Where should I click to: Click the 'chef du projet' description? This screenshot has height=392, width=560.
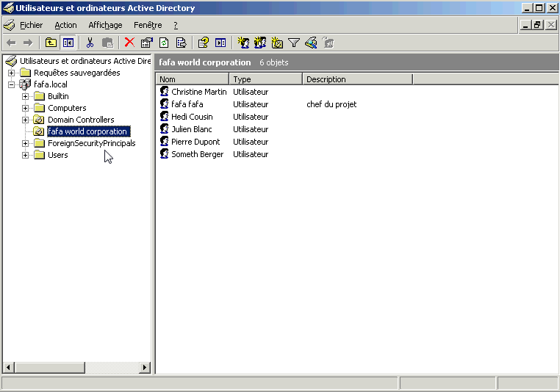(x=331, y=104)
